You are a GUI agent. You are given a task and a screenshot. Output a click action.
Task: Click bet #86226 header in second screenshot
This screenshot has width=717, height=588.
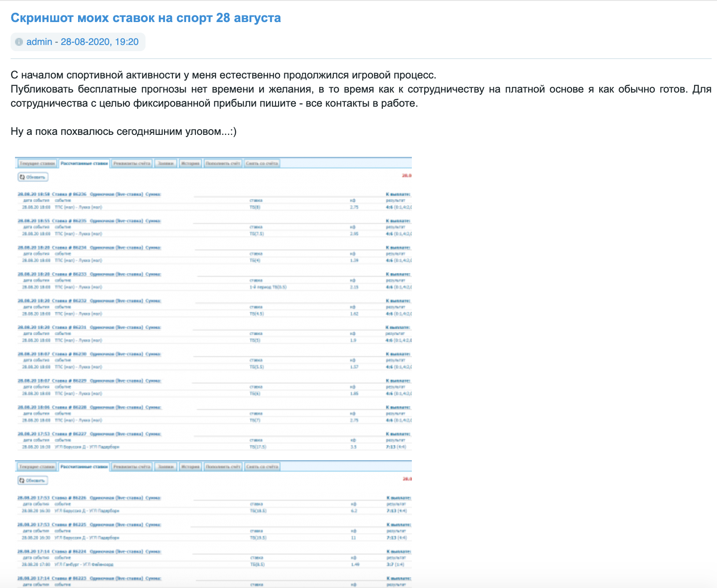(x=89, y=498)
